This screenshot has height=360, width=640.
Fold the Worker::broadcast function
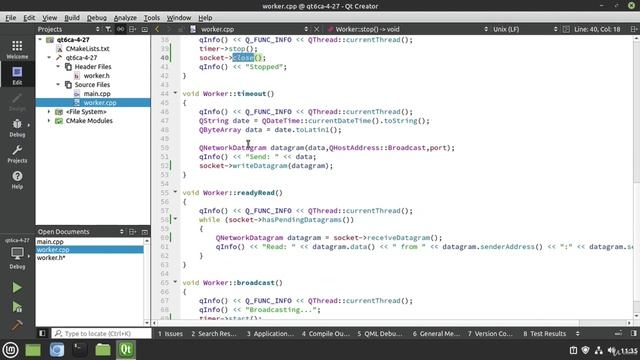click(176, 282)
